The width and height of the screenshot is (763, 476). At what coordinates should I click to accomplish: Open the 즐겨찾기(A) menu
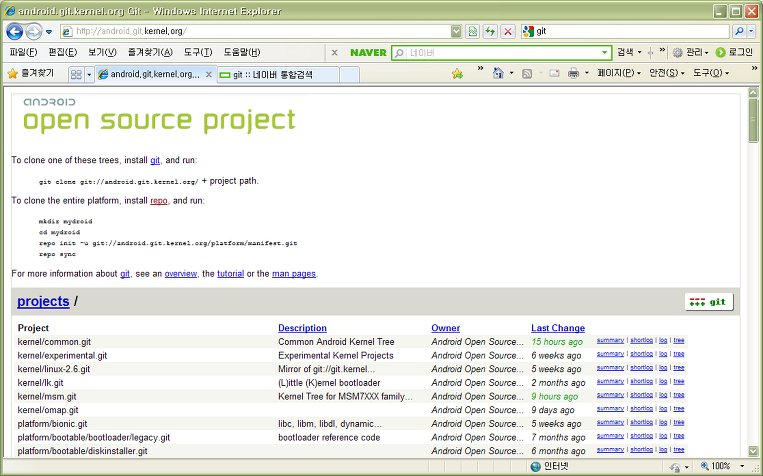coord(150,52)
